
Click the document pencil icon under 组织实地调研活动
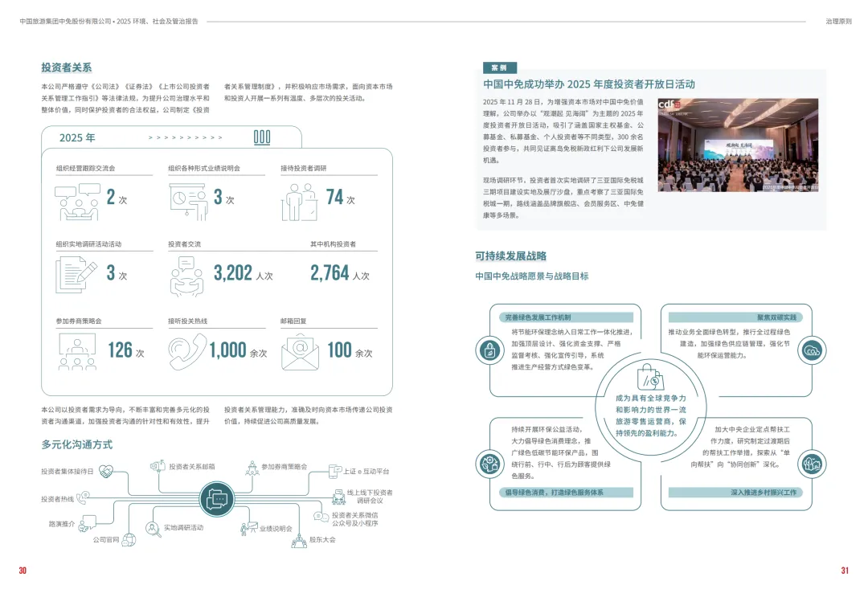pos(76,276)
